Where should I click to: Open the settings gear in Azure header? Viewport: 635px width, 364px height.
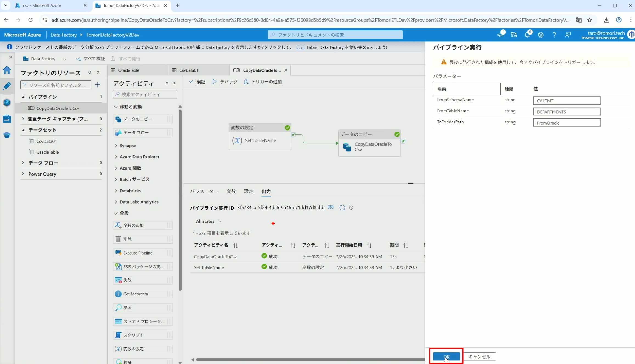540,35
